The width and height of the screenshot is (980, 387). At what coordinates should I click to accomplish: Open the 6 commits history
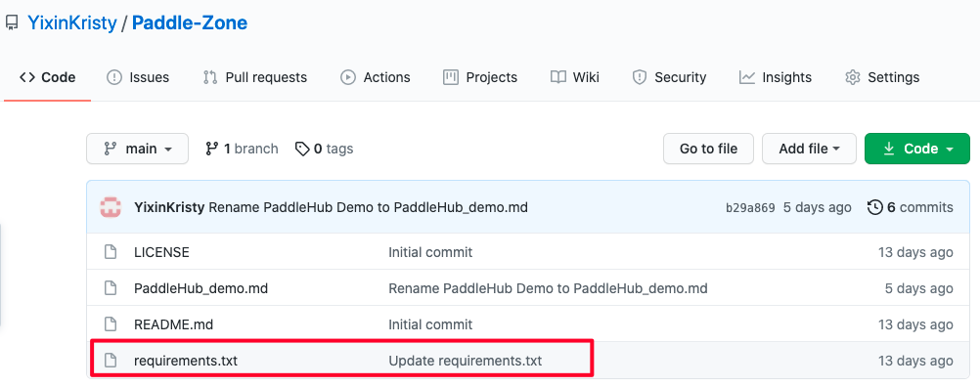point(911,207)
